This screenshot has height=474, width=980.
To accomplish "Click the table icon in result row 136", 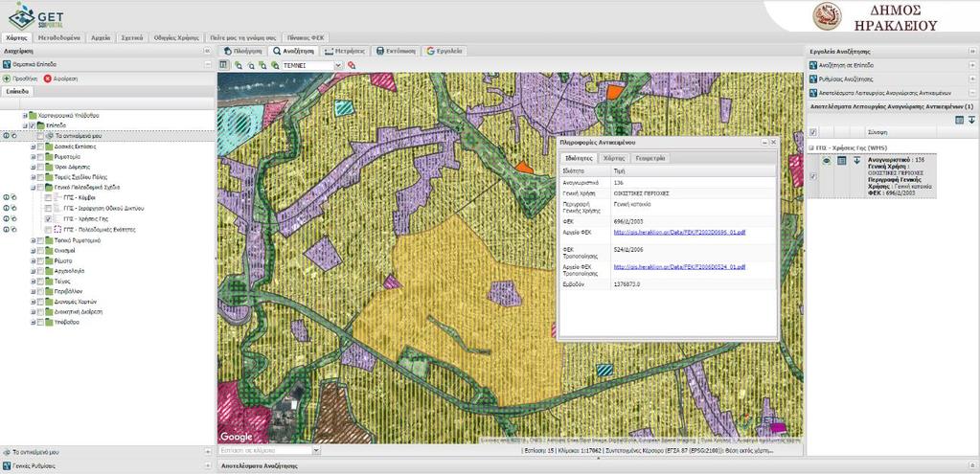I will tap(841, 161).
